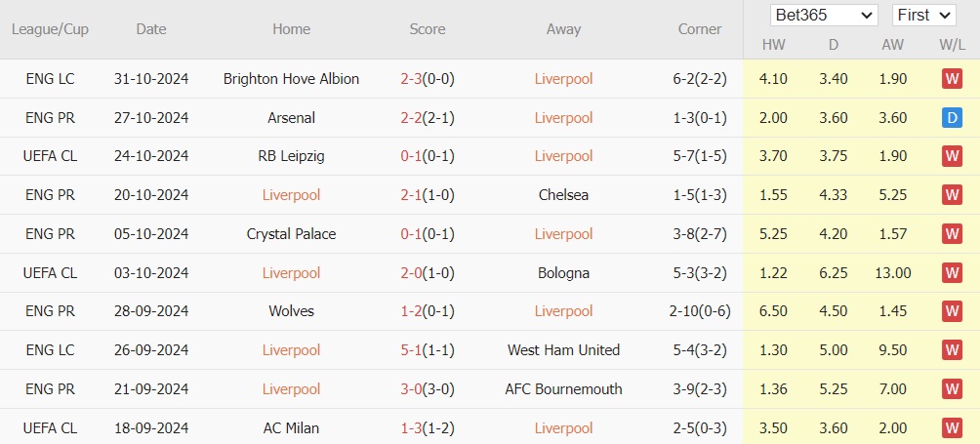
Task: Open AFC Bournemouth team page
Action: [563, 389]
